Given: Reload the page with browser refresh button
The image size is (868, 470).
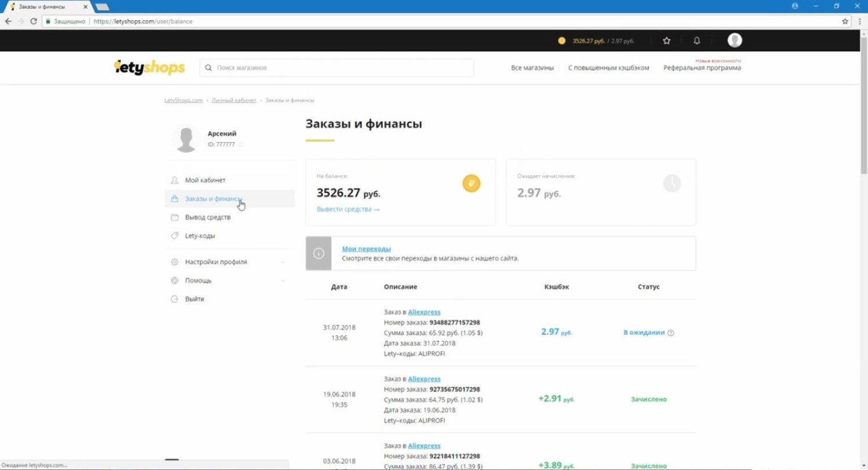Looking at the screenshot, I should [34, 21].
